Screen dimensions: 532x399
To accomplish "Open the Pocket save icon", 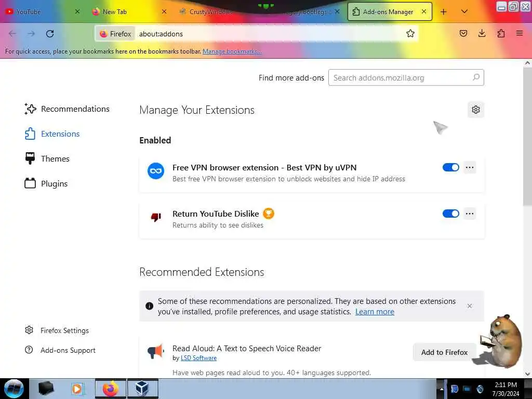I will pos(463,33).
